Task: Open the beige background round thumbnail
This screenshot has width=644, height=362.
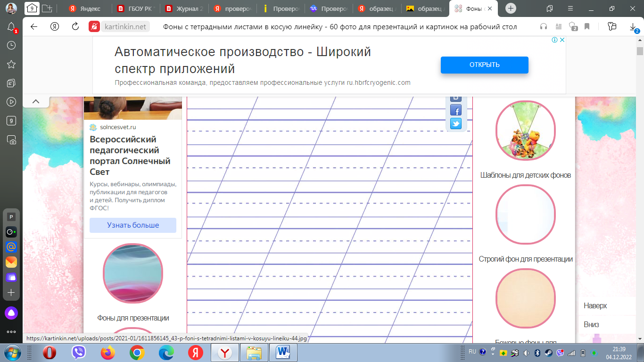Action: [526, 298]
